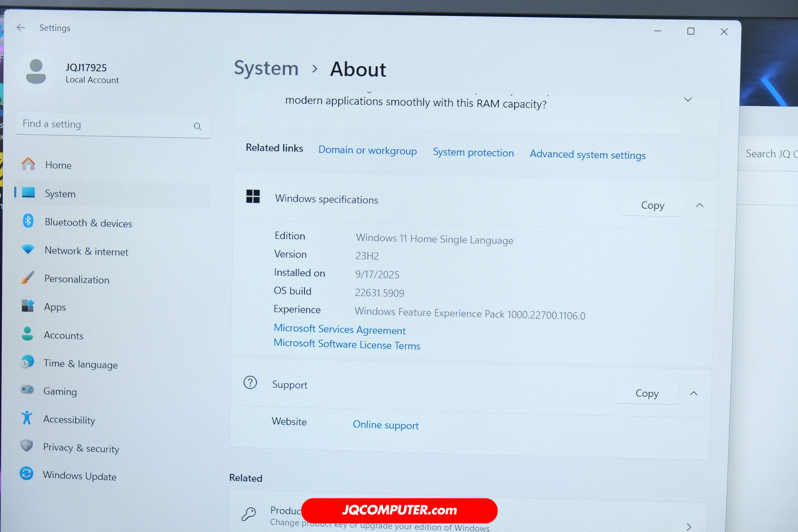
Task: Collapse the Windows specifications section
Action: (x=699, y=206)
